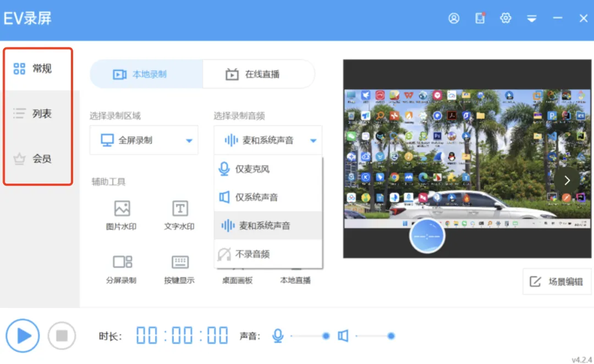Viewport: 594px width, 364px height.
Task: Choose 麦和系统声音 option in the list
Action: point(268,225)
